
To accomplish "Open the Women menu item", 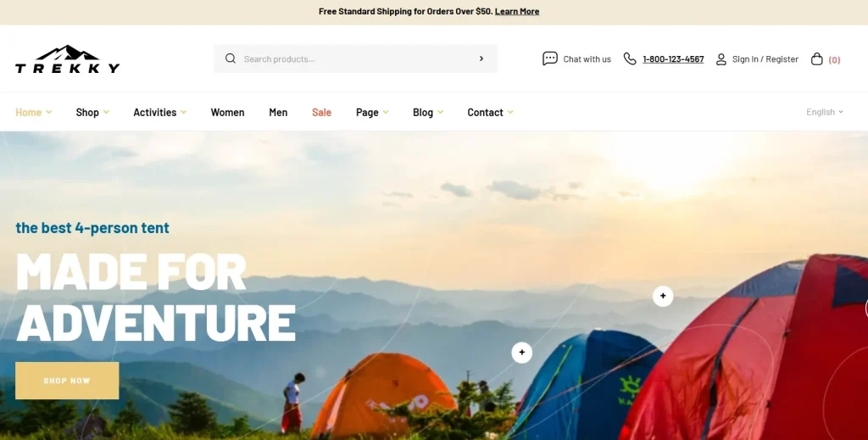I will pos(227,113).
